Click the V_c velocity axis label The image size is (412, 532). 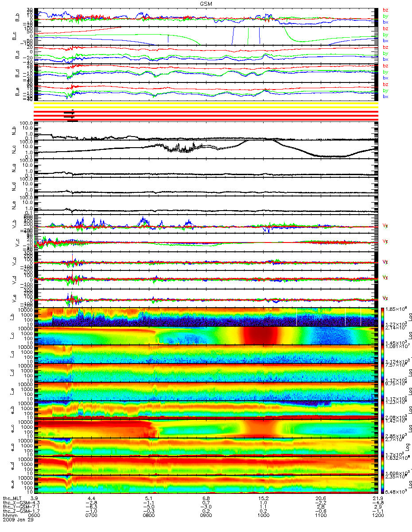coord(16,243)
